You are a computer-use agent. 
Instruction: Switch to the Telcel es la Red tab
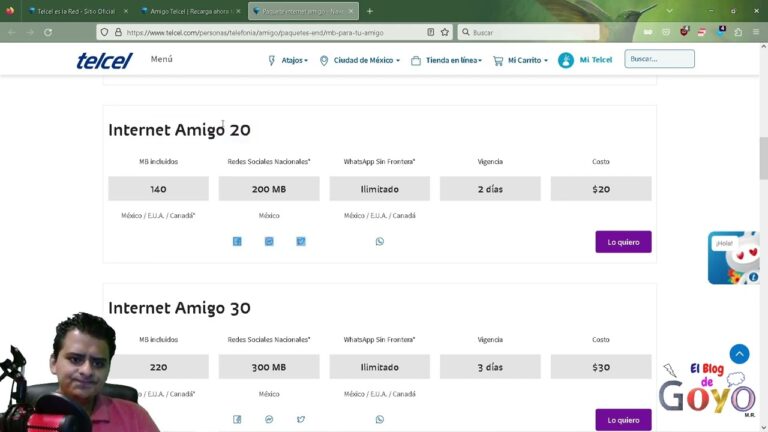[75, 11]
